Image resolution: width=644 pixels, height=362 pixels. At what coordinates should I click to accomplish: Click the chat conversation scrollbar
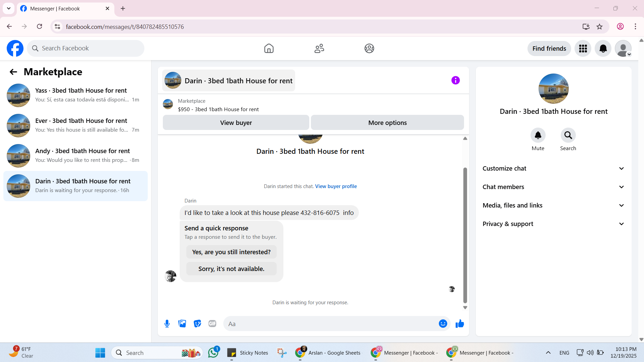tap(465, 235)
